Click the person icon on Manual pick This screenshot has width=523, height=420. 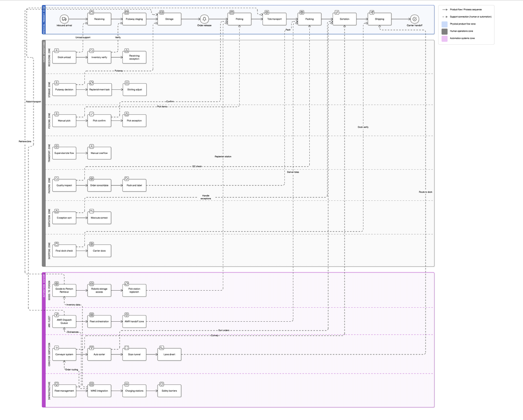57,114
